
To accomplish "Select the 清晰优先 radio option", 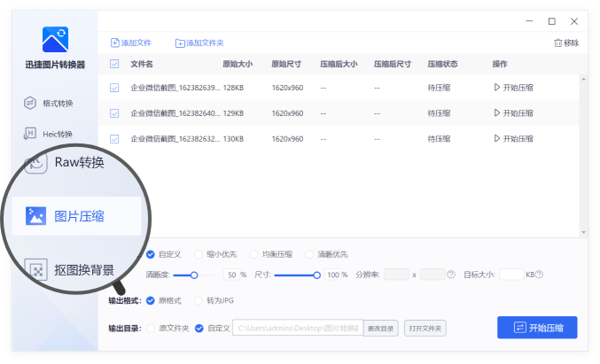I will tap(309, 254).
